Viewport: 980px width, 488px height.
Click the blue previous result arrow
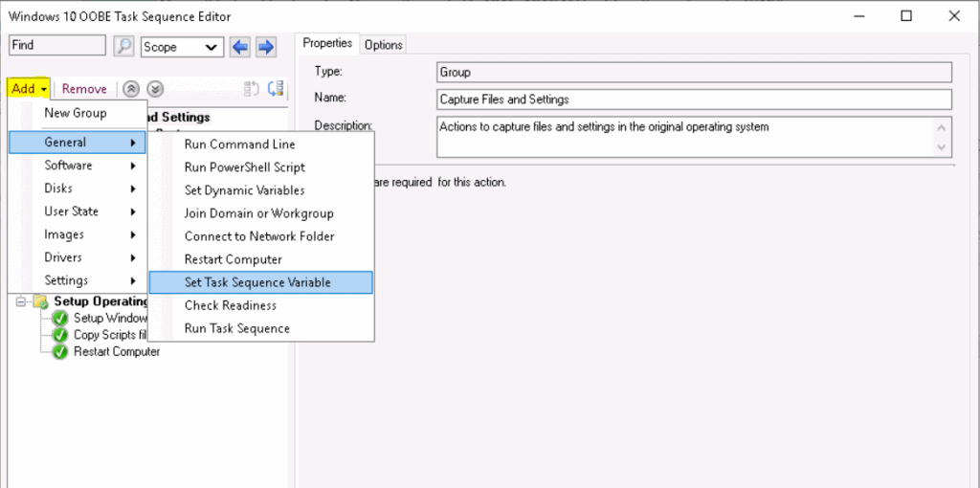pos(241,46)
